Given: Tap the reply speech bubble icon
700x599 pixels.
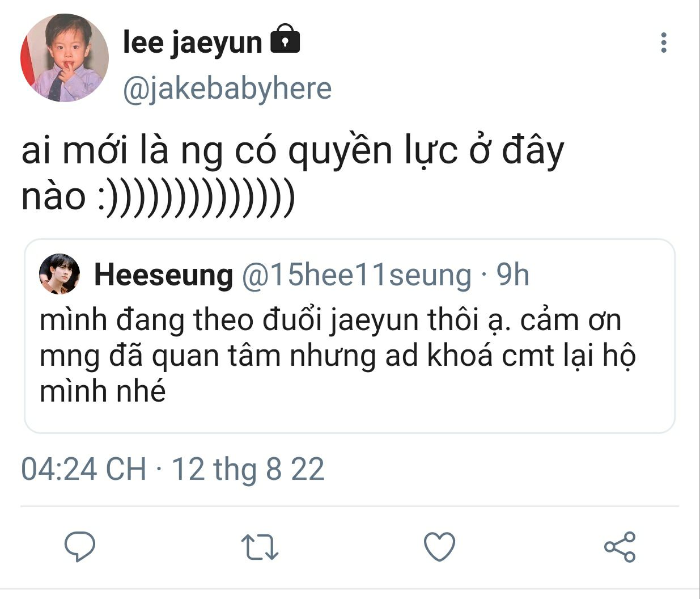Looking at the screenshot, I should (80, 547).
